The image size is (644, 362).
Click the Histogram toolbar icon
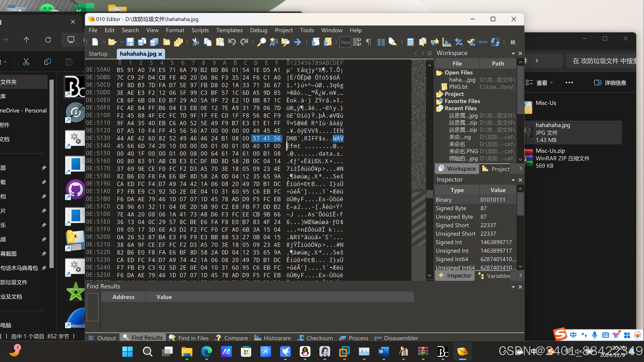[x=446, y=42]
